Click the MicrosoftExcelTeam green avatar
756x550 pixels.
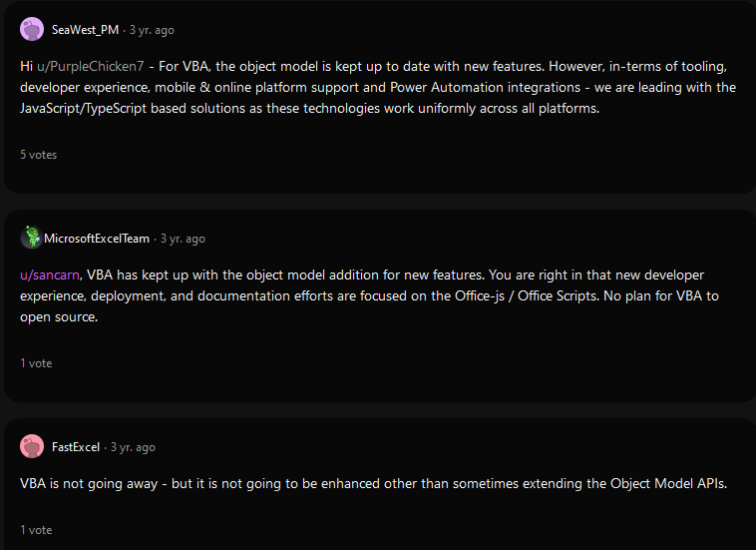[32, 238]
